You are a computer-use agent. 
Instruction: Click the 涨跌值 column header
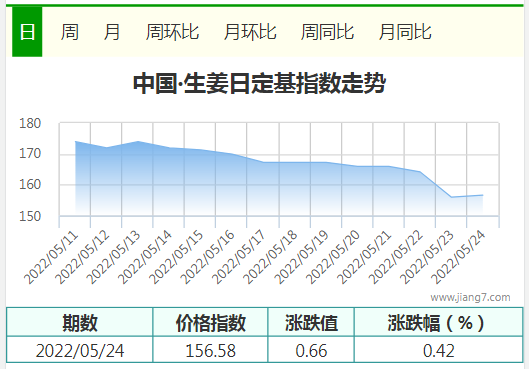coord(311,323)
